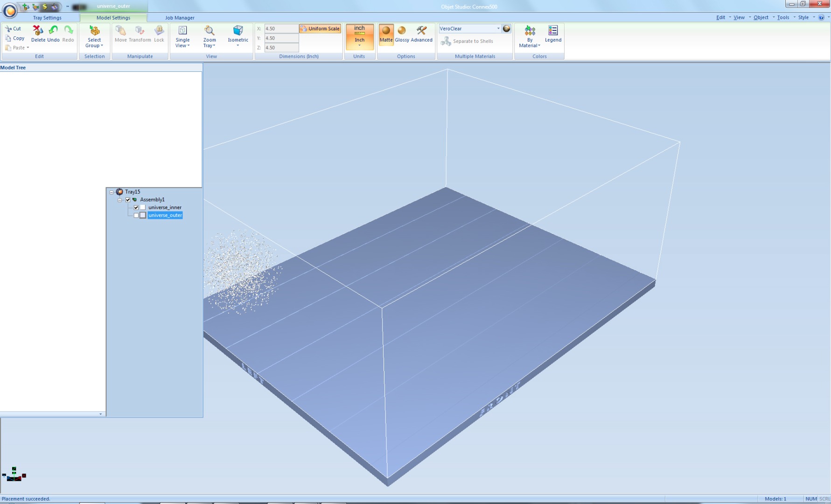Open the VeroClear material dropdown
This screenshot has width=831, height=504.
[498, 28]
